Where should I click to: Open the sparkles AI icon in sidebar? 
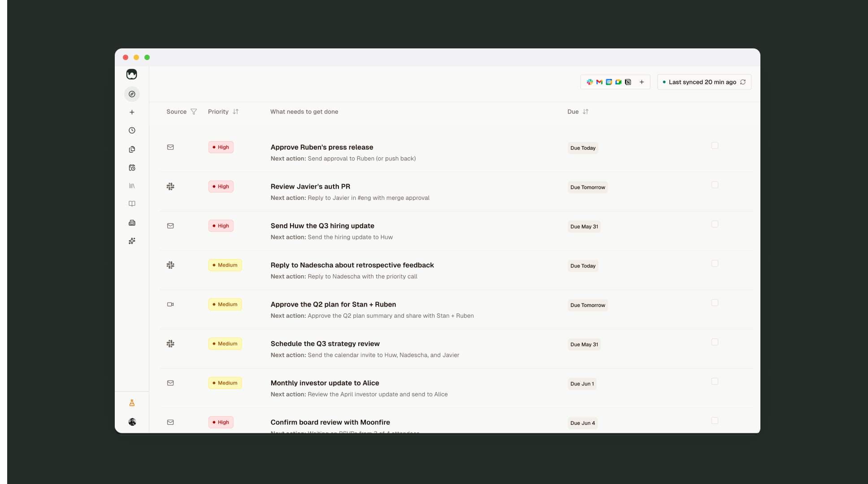pos(132,241)
